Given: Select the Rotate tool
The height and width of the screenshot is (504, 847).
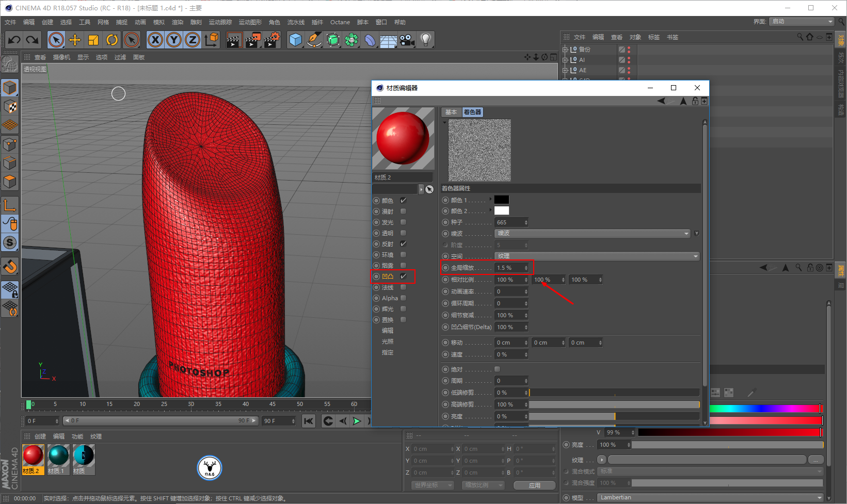Looking at the screenshot, I should point(112,40).
